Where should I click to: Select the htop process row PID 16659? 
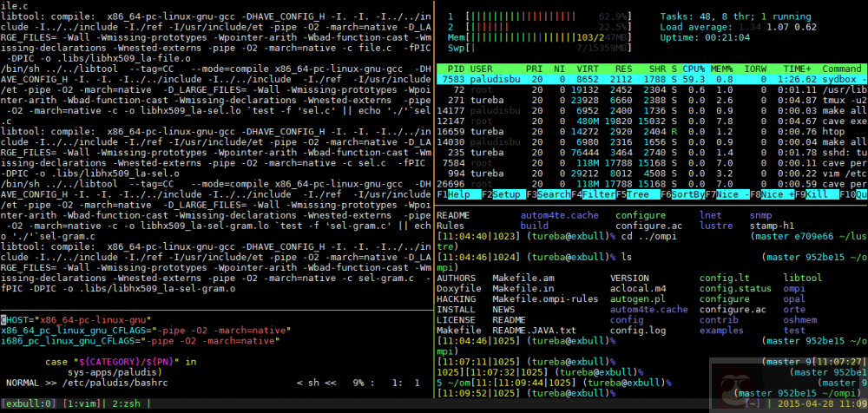click(x=652, y=132)
